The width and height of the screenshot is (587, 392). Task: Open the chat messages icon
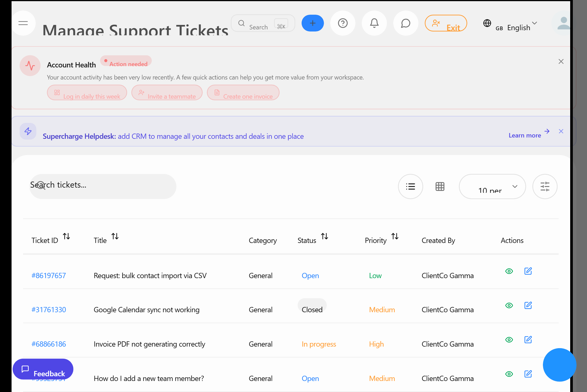point(406,23)
